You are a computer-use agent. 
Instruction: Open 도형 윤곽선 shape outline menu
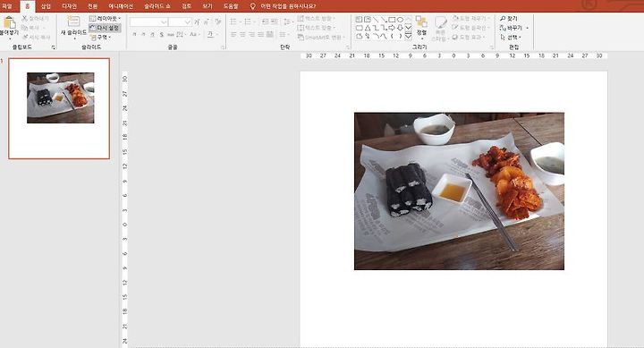(x=471, y=28)
